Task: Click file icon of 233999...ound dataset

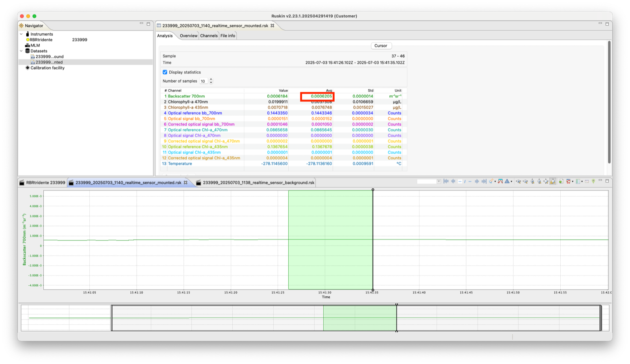Action: (33, 57)
